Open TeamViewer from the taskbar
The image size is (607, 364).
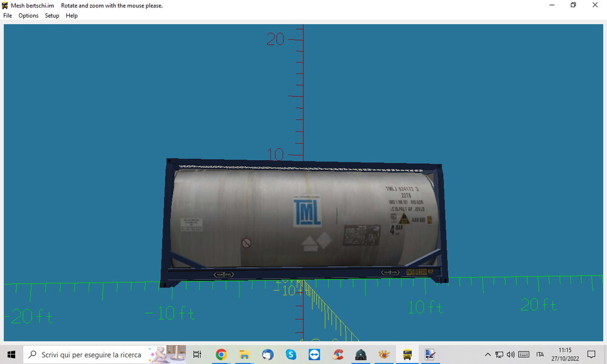[x=314, y=354]
